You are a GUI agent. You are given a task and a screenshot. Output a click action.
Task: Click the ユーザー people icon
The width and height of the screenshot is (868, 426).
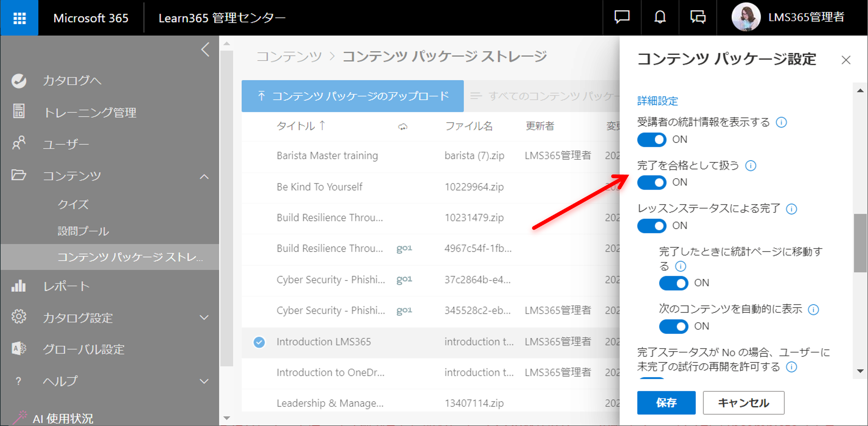click(x=19, y=143)
